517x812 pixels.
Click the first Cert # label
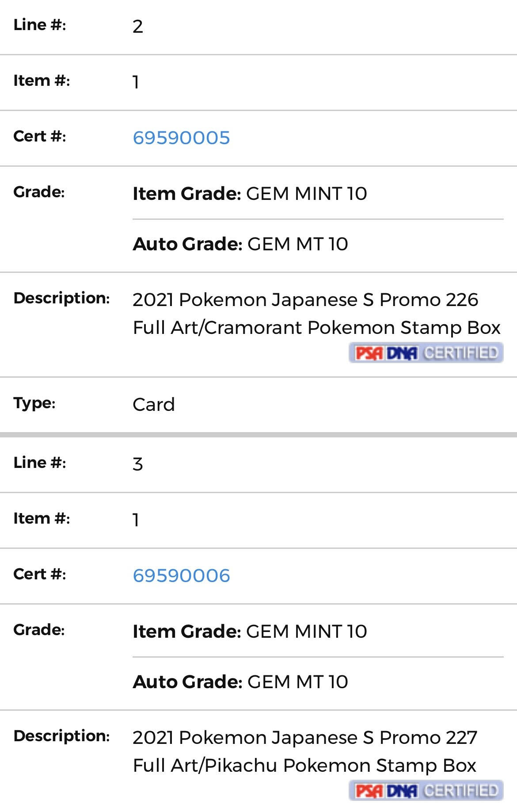click(40, 136)
